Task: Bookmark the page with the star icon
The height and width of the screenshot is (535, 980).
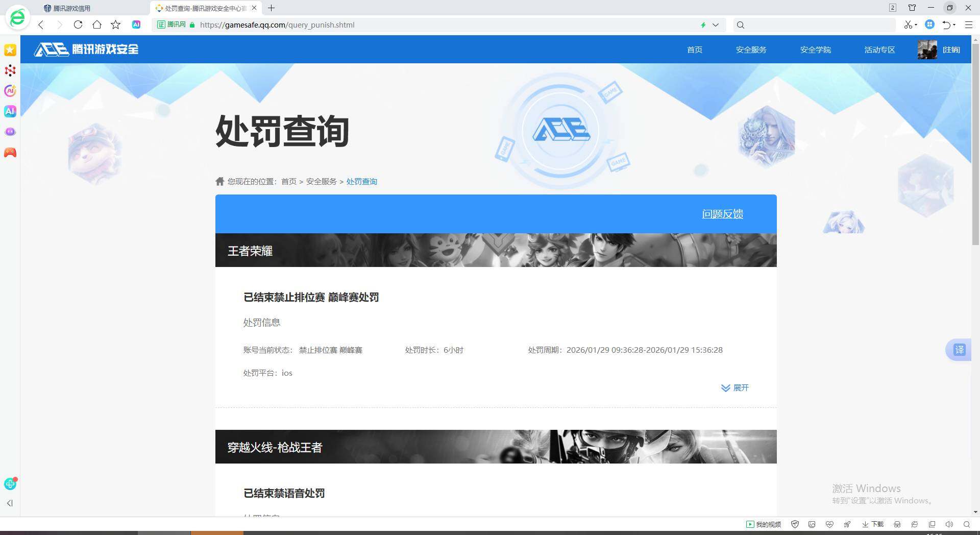Action: [x=116, y=25]
